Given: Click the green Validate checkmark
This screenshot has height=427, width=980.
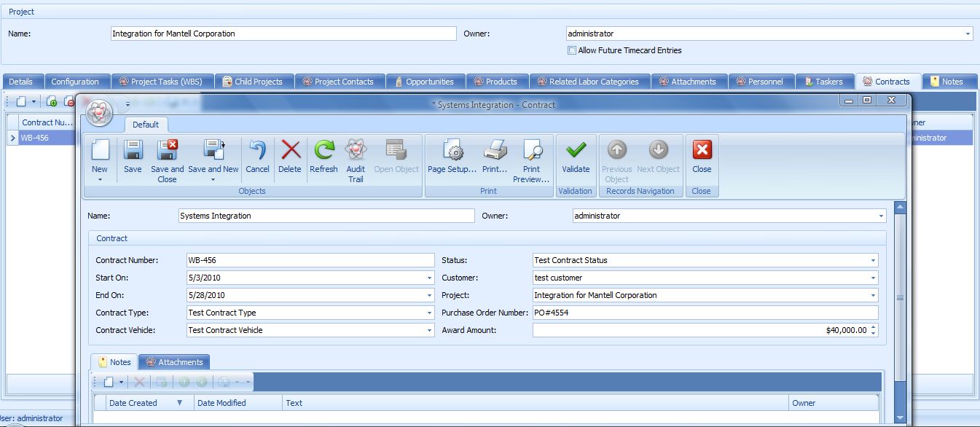Looking at the screenshot, I should (576, 150).
